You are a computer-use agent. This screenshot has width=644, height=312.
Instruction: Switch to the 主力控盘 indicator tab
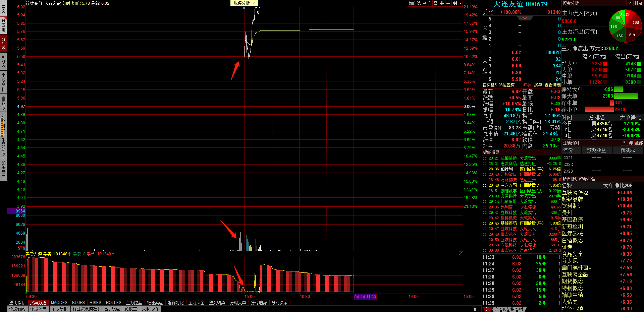(x=134, y=303)
